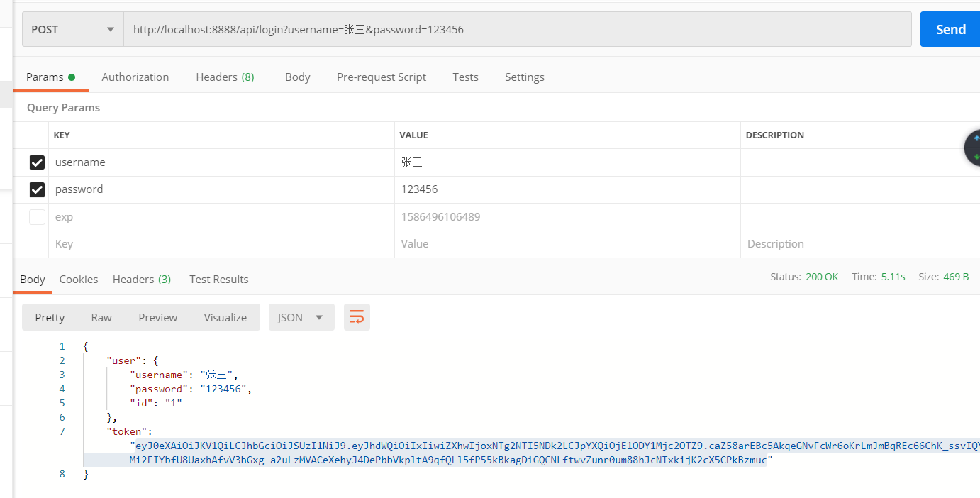Open the Tests tab

(465, 77)
